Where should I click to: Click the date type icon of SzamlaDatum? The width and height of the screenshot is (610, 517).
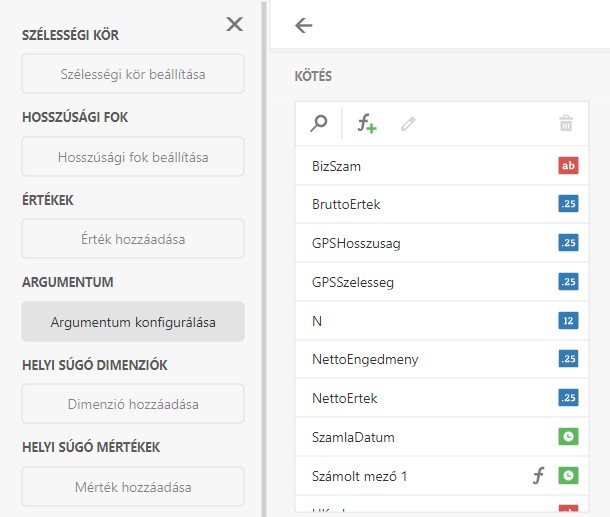coord(568,438)
